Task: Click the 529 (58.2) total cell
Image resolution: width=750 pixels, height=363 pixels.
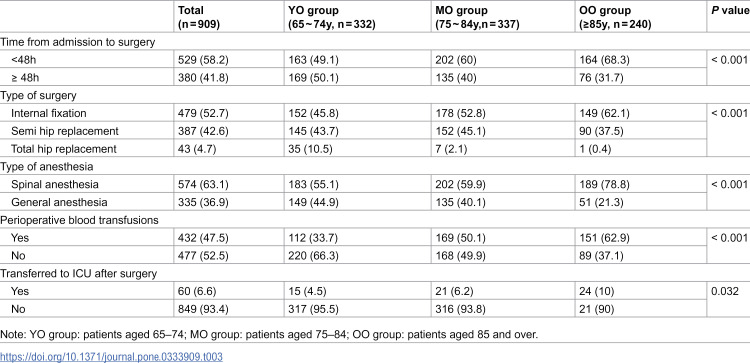Action: tap(203, 60)
